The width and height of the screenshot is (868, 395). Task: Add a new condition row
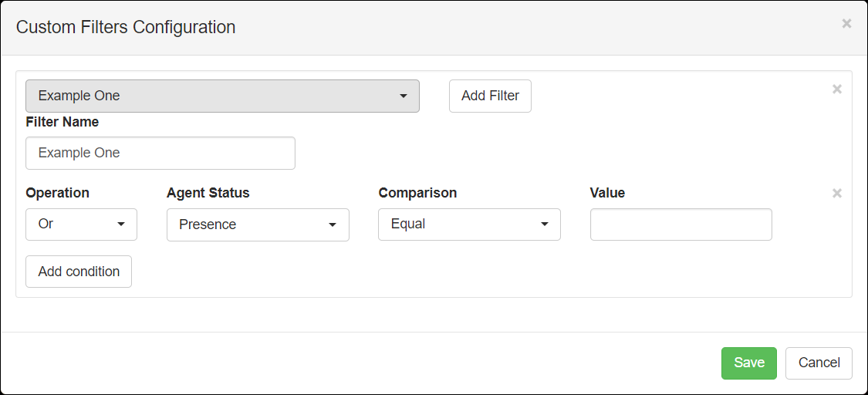[x=79, y=272]
